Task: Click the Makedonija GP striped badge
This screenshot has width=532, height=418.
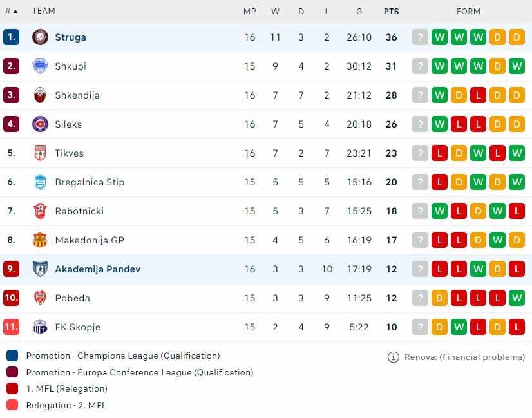Action: pyautogui.click(x=40, y=240)
